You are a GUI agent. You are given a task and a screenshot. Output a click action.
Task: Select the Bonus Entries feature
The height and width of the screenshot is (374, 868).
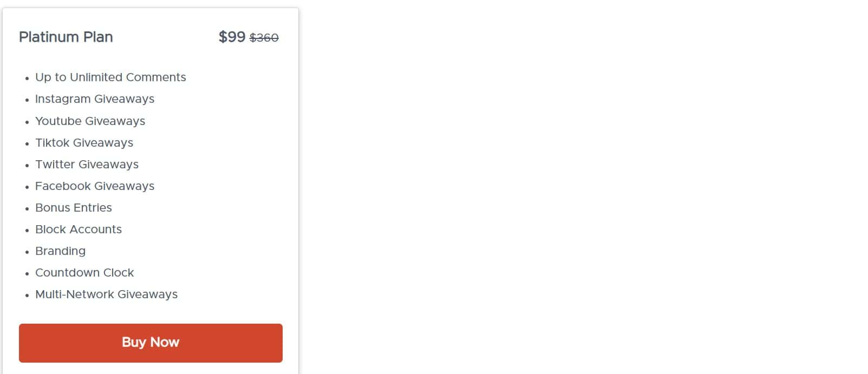(x=74, y=208)
